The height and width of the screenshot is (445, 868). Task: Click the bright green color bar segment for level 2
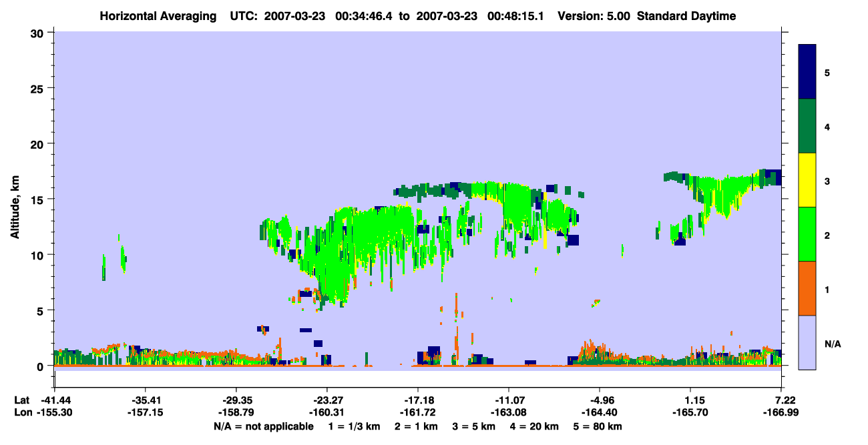807,234
